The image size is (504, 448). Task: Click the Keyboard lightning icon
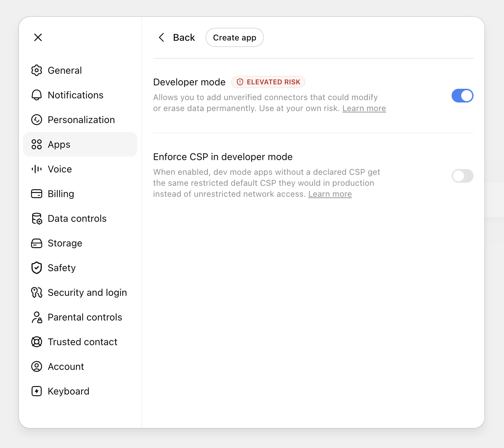[37, 391]
